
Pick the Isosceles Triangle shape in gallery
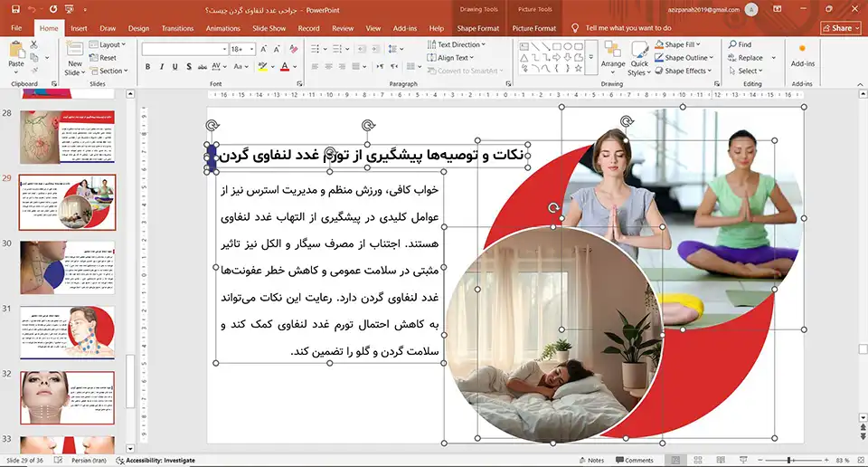[524, 58]
